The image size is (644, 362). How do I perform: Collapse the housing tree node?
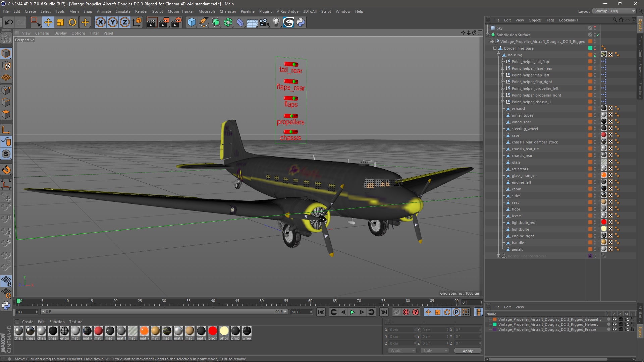coord(499,55)
